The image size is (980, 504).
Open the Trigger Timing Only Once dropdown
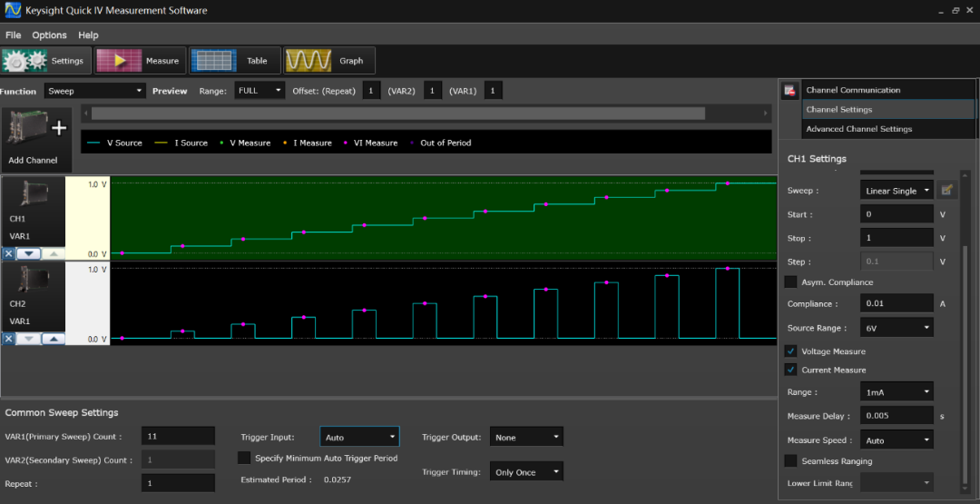point(526,472)
